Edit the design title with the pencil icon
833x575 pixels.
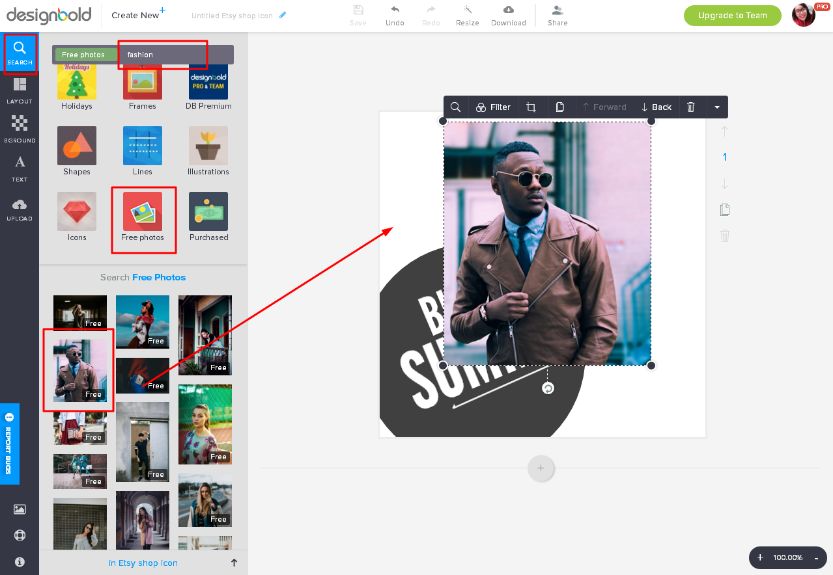coord(283,15)
